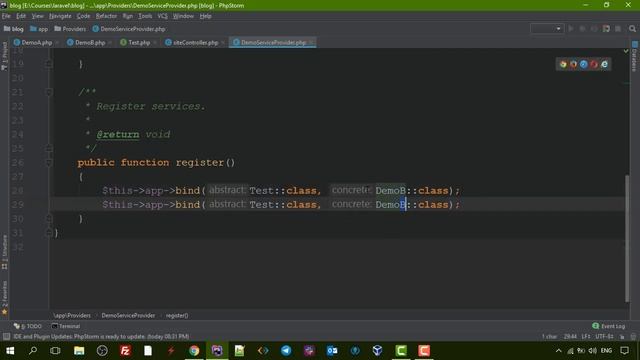Image resolution: width=640 pixels, height=360 pixels.
Task: Open the Navigate menu
Action: [x=60, y=16]
